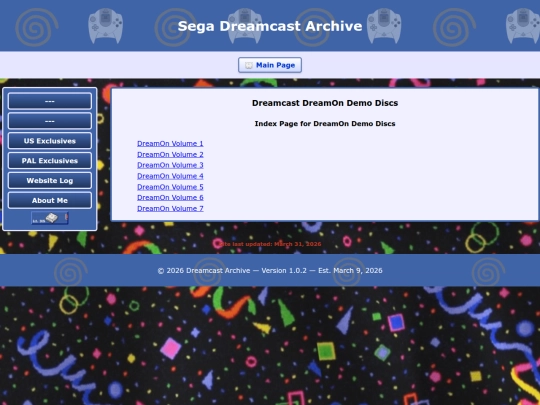
Task: Open the DreamOn Volume 3 link
Action: (x=170, y=165)
